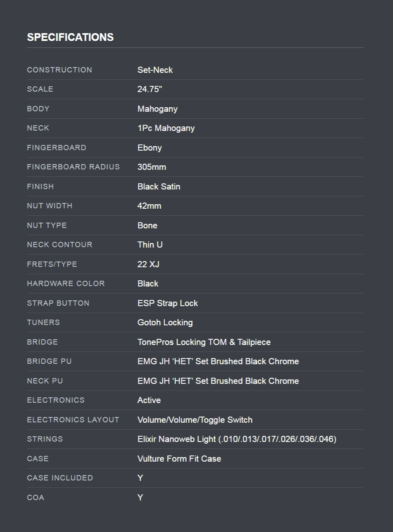
Task: Click the Elixir Nanoweb Light strings value
Action: click(237, 439)
